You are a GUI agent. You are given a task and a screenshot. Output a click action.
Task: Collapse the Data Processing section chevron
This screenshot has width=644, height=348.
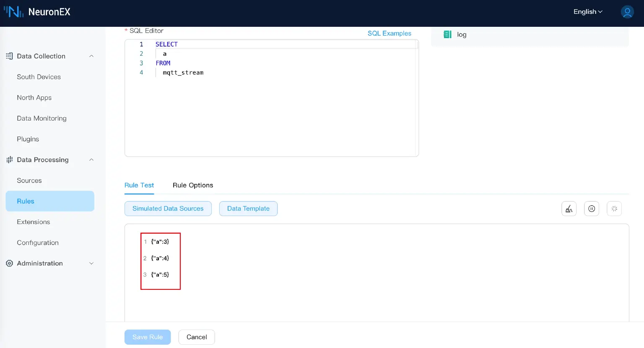[x=91, y=160]
